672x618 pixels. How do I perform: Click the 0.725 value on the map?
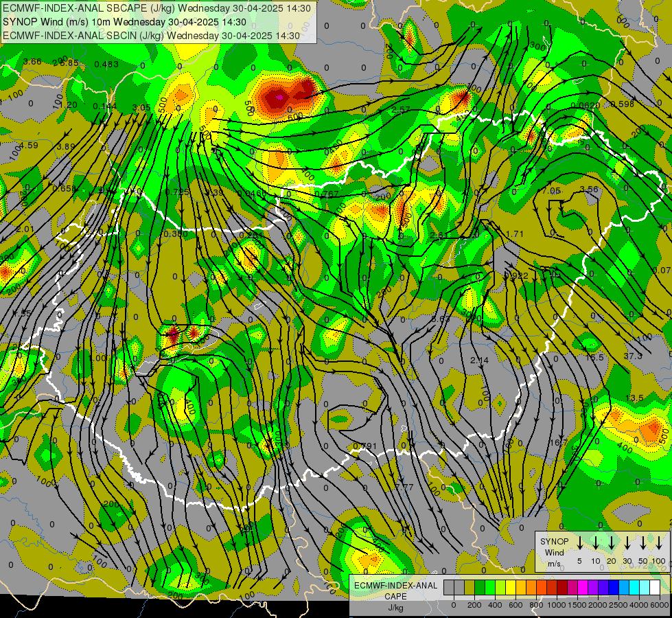tap(177, 192)
